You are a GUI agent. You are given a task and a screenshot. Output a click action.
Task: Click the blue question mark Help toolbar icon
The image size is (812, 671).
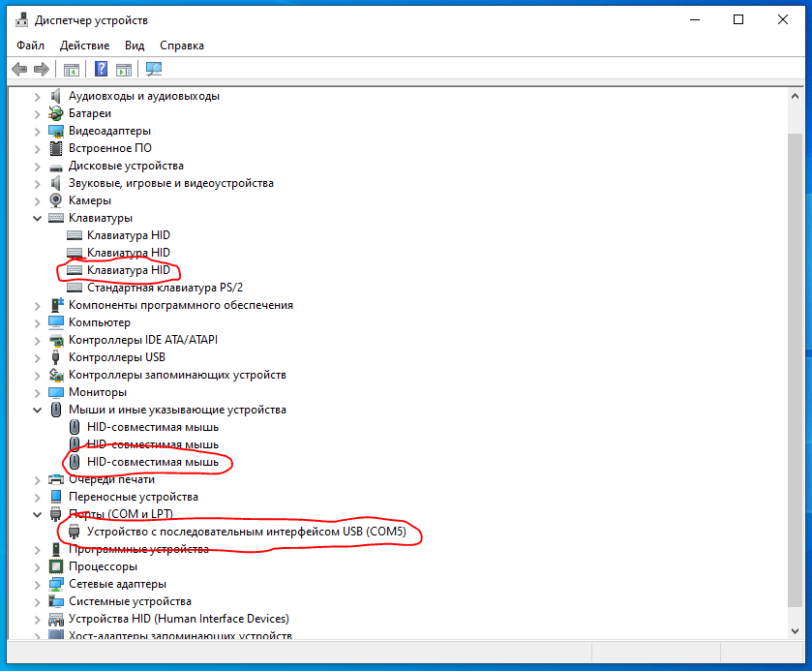pyautogui.click(x=101, y=70)
